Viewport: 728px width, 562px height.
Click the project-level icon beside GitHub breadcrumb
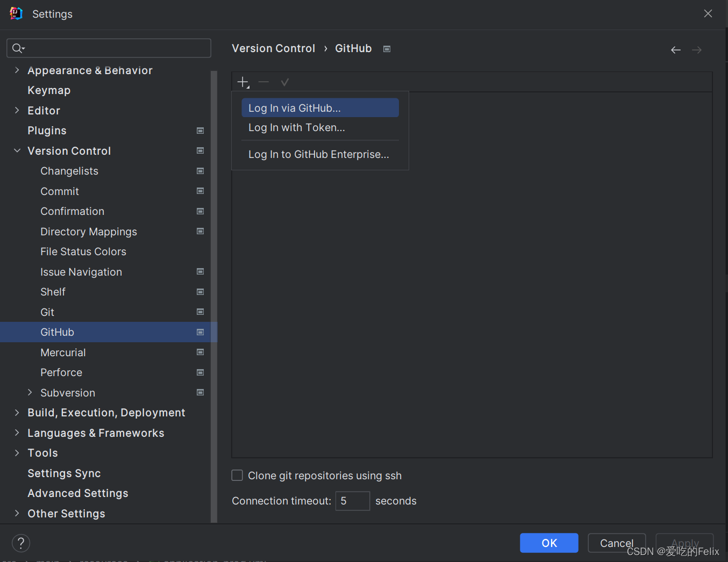coord(387,49)
